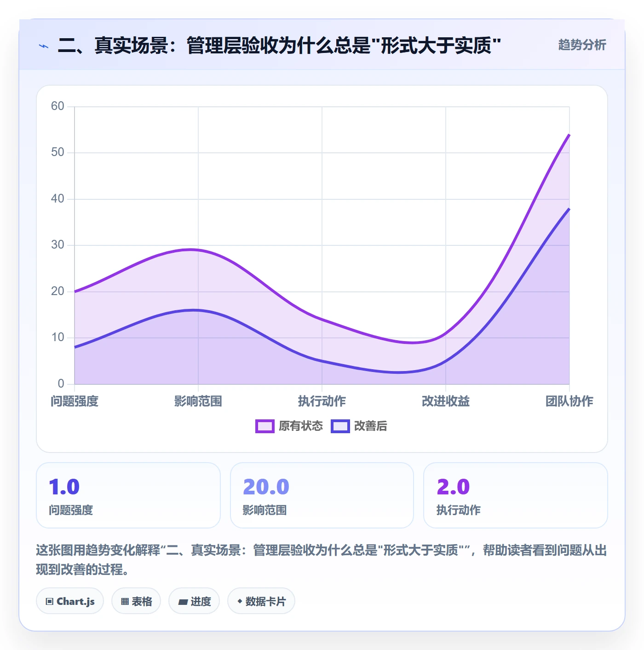Screen dimensions: 644x650
Task: Click the 改进收益 x-axis label
Action: tap(446, 401)
